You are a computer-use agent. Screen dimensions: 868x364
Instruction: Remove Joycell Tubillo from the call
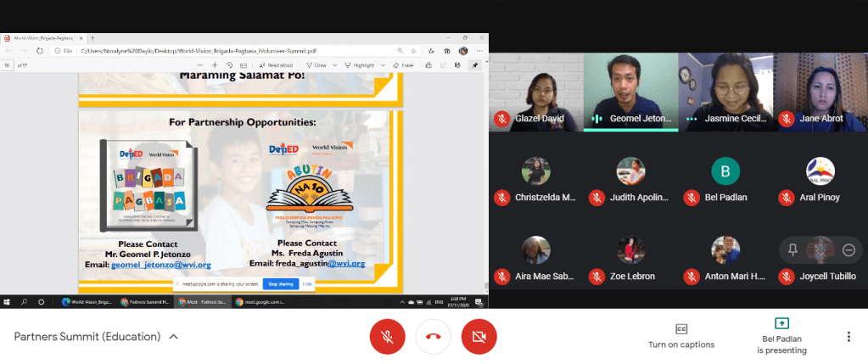pyautogui.click(x=848, y=249)
